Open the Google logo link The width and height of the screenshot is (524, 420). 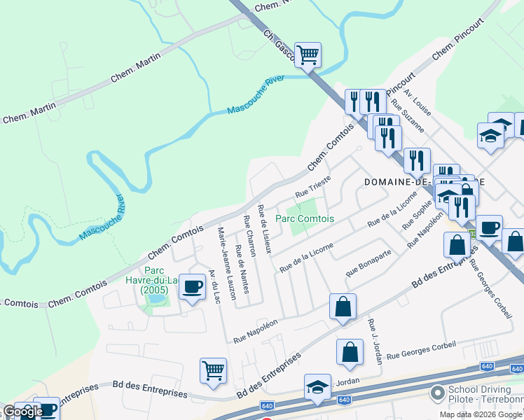pyautogui.click(x=22, y=412)
